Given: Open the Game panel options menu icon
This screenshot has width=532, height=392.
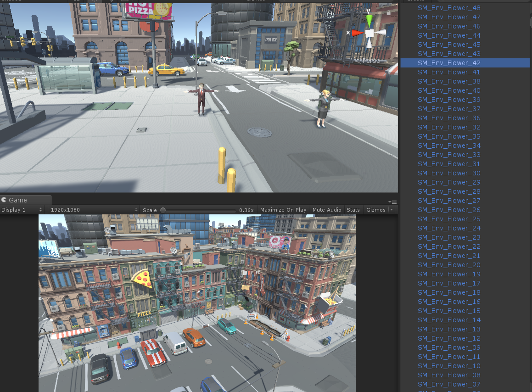Looking at the screenshot, I should click(x=392, y=202).
